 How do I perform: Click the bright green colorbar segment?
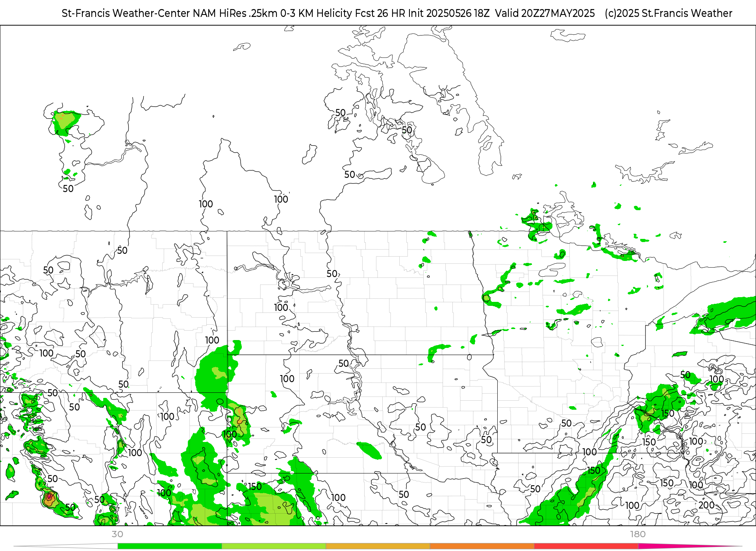coord(170,546)
